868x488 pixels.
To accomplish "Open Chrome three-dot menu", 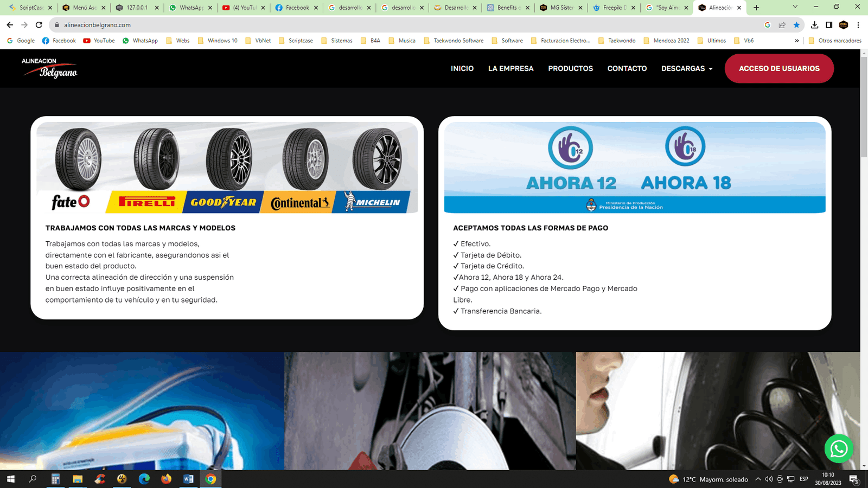I will click(x=858, y=25).
